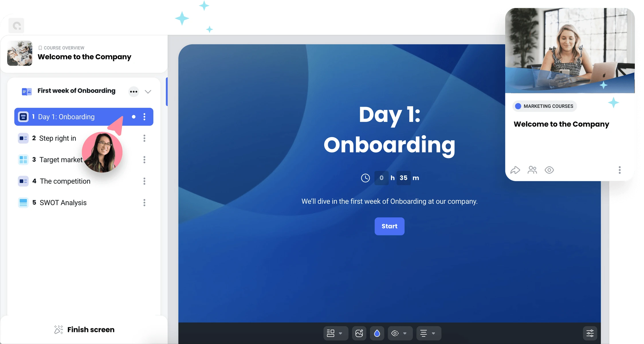644x344 pixels.
Task: Click the clock icon next to duration
Action: pos(365,178)
